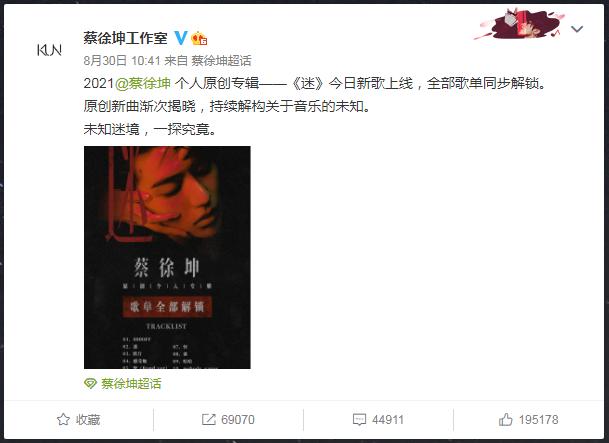Expand the post options chevron
609x443 pixels.
click(577, 29)
